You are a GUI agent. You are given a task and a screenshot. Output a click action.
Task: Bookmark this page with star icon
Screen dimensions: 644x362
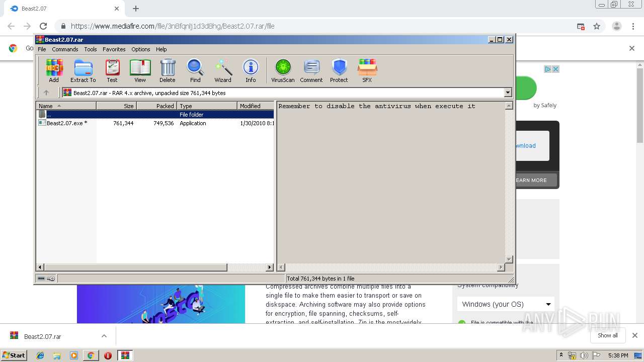pos(597,26)
